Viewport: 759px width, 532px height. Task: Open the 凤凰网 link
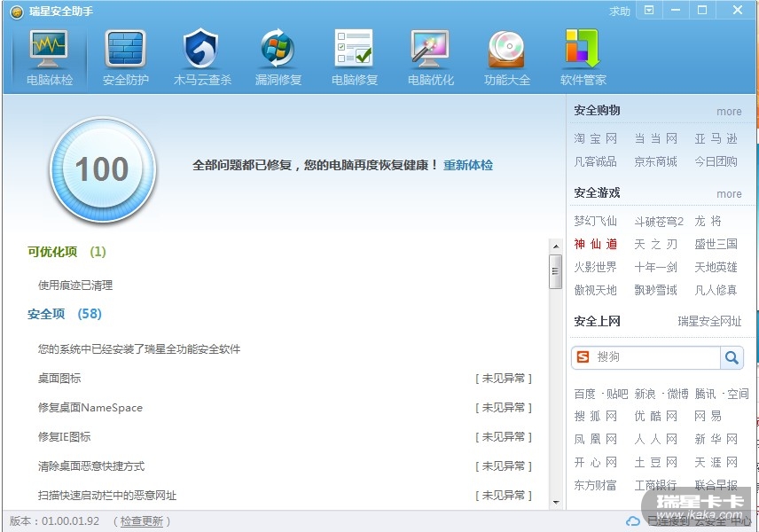(x=595, y=439)
